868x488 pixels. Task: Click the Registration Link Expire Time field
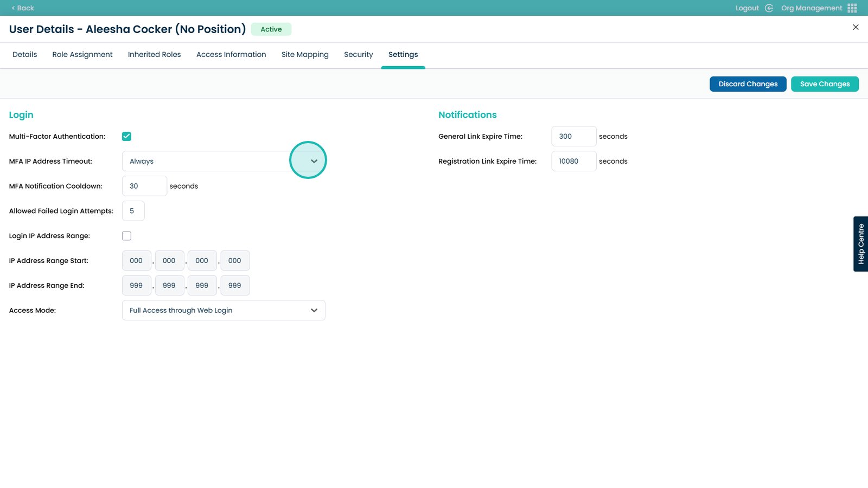(x=573, y=161)
